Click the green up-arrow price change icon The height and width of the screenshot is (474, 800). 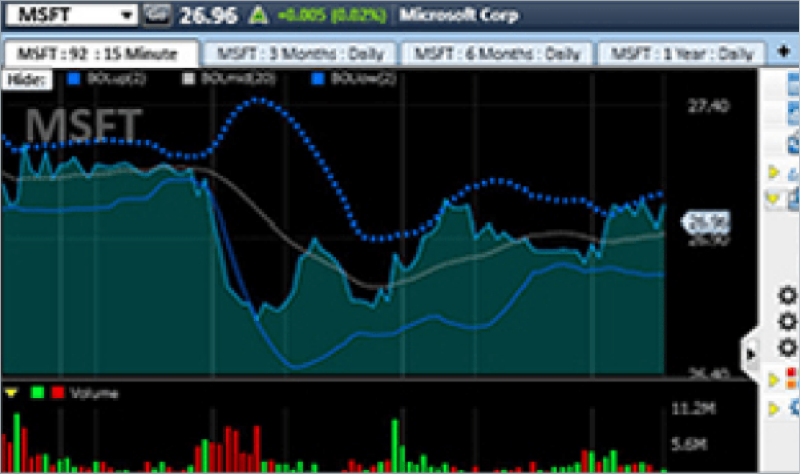[258, 15]
